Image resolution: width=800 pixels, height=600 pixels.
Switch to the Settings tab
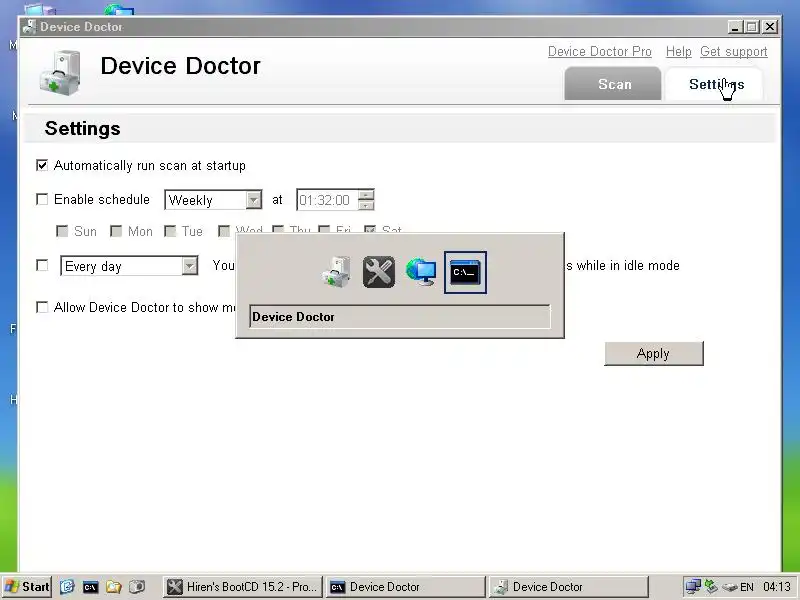716,84
